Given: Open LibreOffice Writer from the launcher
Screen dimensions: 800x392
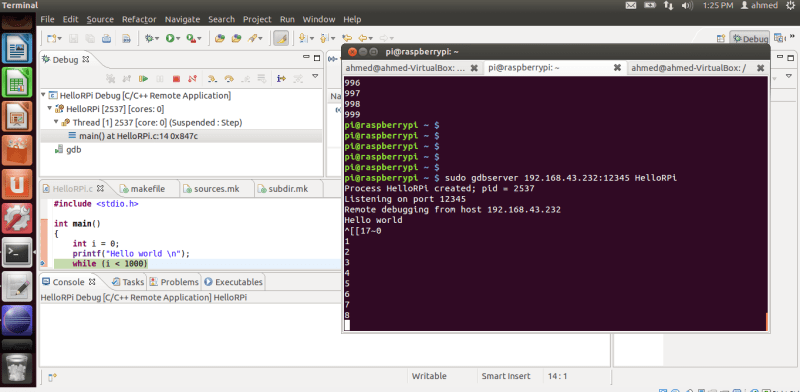Looking at the screenshot, I should [17, 49].
